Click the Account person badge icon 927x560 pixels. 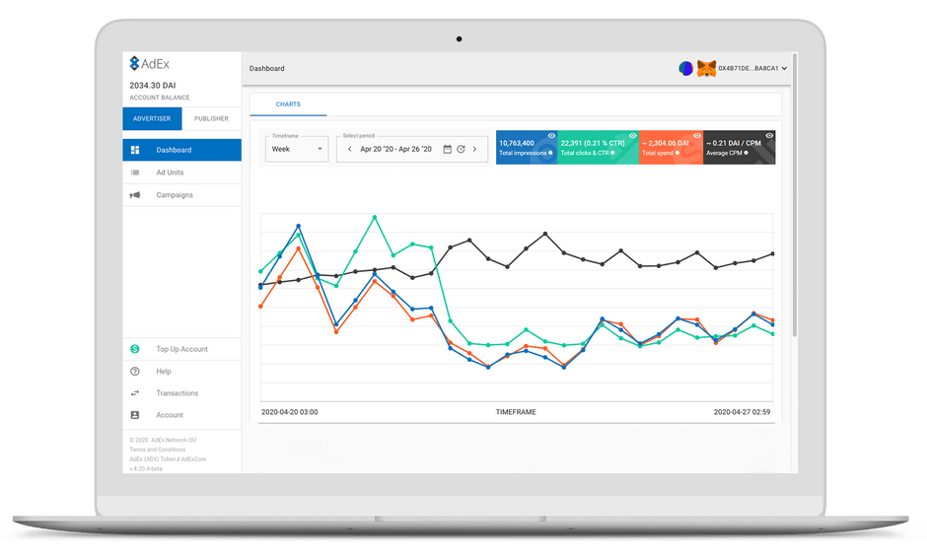coord(135,415)
